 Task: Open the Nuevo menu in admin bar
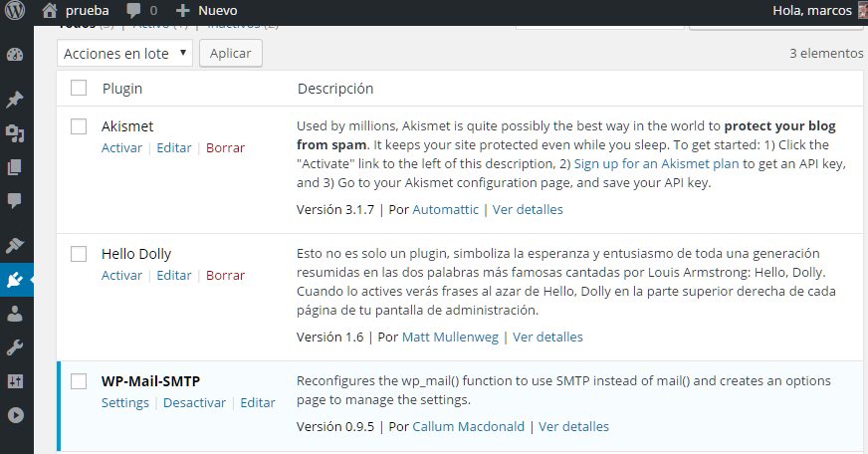[218, 11]
